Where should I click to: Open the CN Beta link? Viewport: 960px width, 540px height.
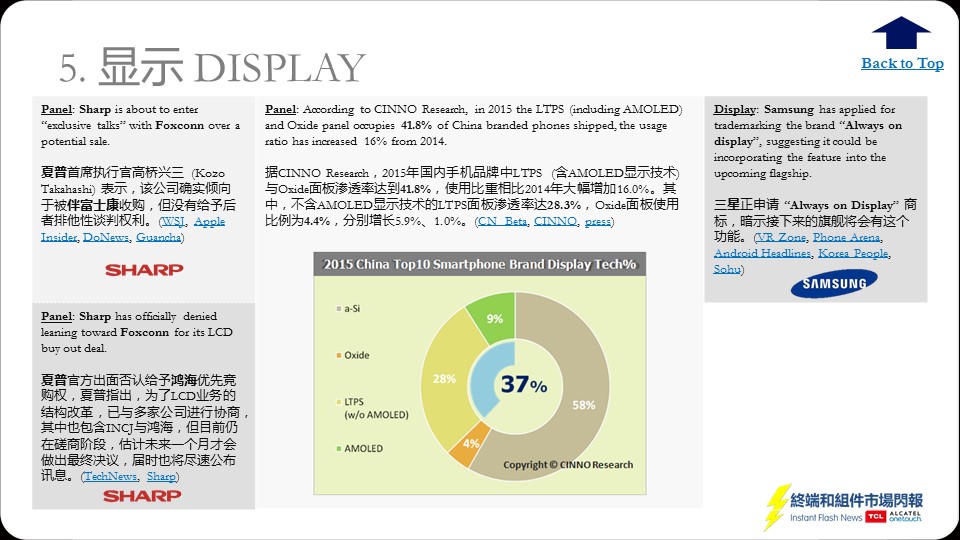pos(502,221)
